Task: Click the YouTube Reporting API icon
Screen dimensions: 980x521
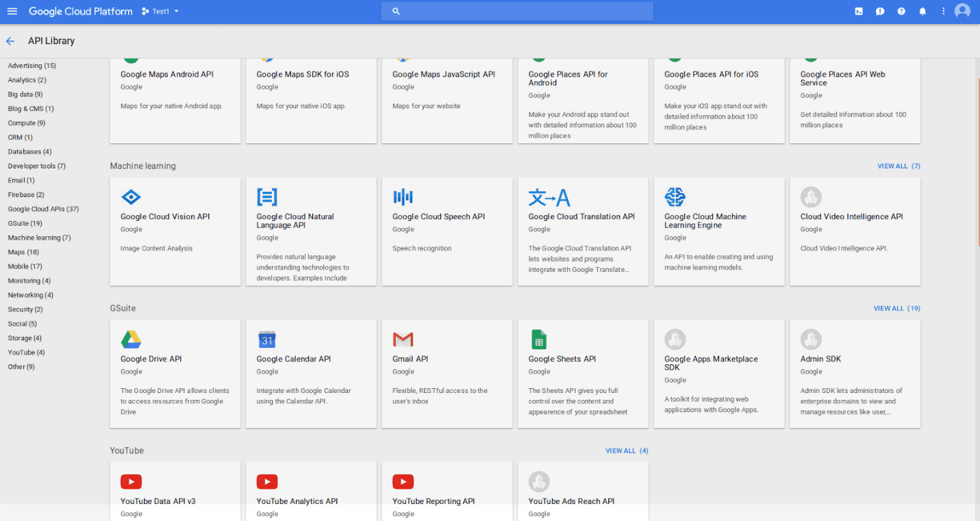Action: point(403,482)
